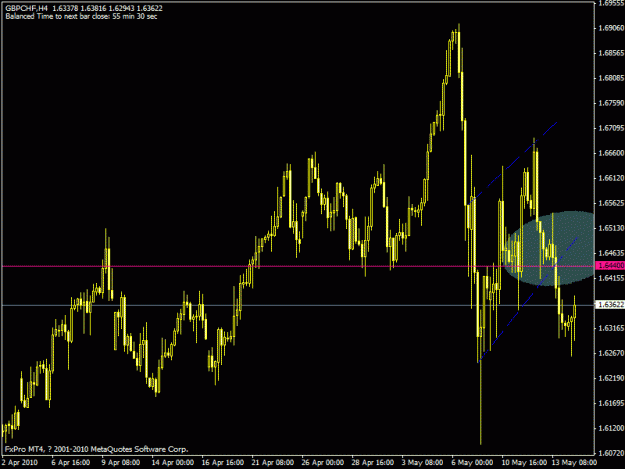625x469 pixels.
Task: Click the '3 May 08:00' time axis label
Action: (x=423, y=463)
